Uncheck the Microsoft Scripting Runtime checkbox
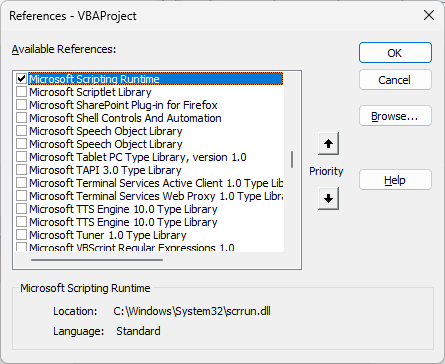The height and width of the screenshot is (364, 445). [x=21, y=79]
